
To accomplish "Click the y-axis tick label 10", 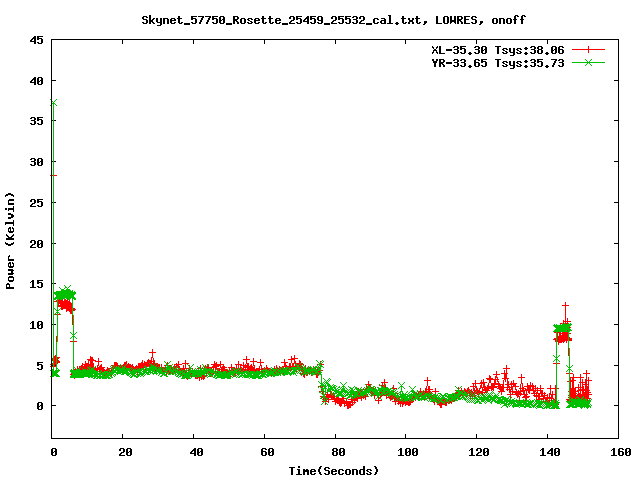I will 36,325.
